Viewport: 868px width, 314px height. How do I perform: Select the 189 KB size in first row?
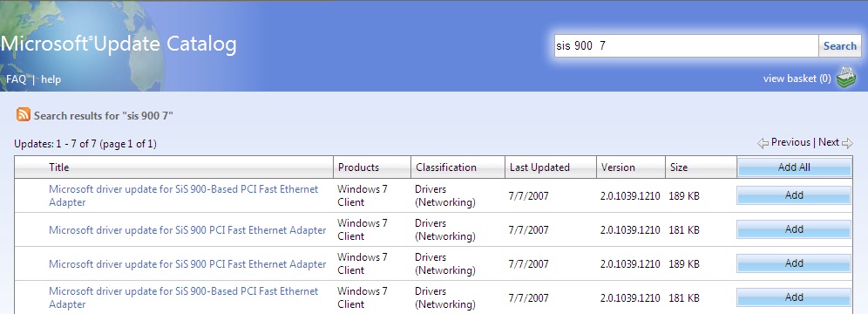click(683, 196)
